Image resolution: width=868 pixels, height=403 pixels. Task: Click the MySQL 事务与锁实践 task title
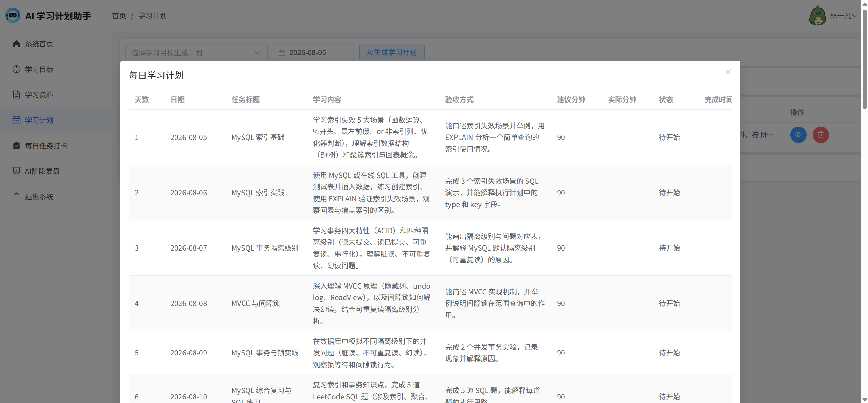coord(265,353)
